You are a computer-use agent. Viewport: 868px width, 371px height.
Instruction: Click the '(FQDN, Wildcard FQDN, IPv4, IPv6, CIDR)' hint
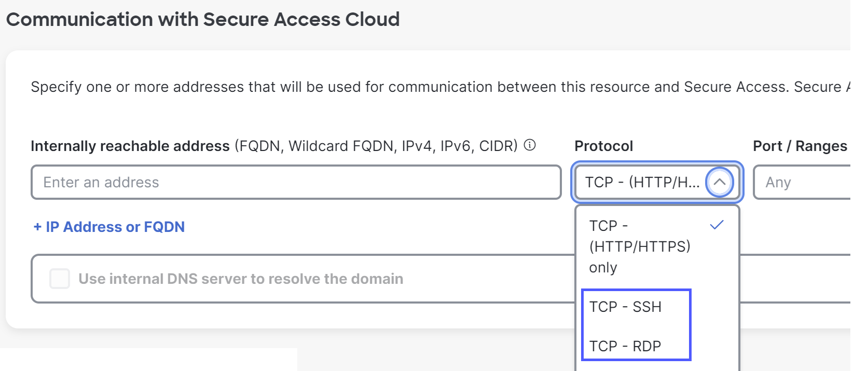point(376,146)
